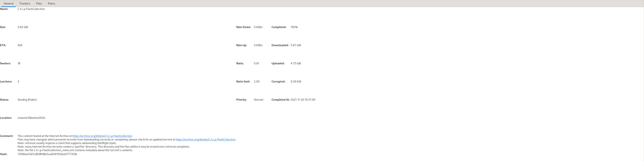This screenshot has width=644, height=162.
Task: Open the updated torrent archive.org link
Action: point(205,140)
